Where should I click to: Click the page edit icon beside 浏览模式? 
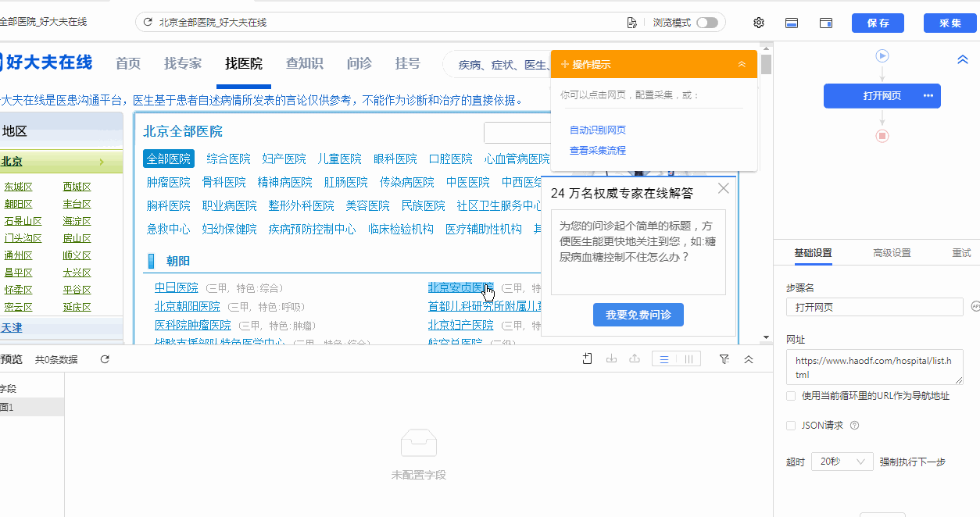click(x=631, y=23)
